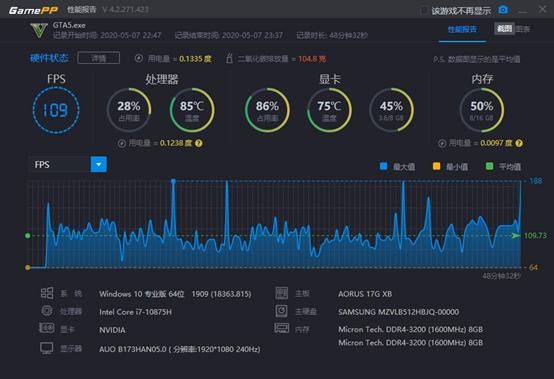Click the graphics card icon in specs list
The height and width of the screenshot is (379, 554).
[47, 328]
